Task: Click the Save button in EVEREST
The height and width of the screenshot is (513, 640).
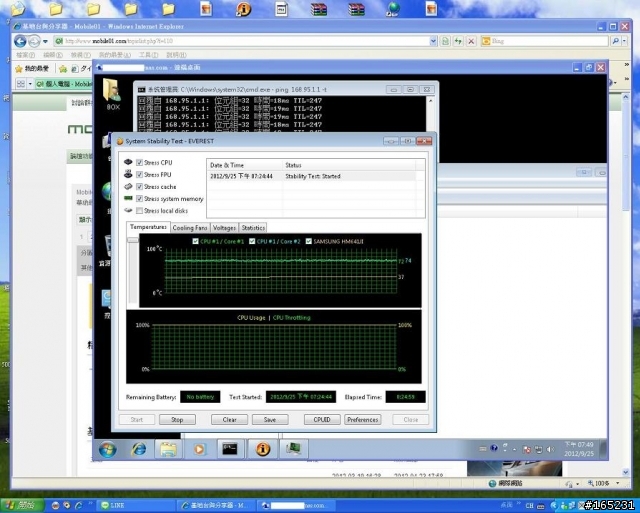Action: [270, 420]
